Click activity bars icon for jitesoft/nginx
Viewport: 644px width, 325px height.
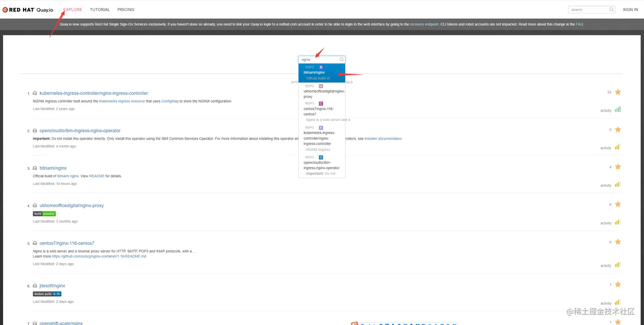[618, 302]
